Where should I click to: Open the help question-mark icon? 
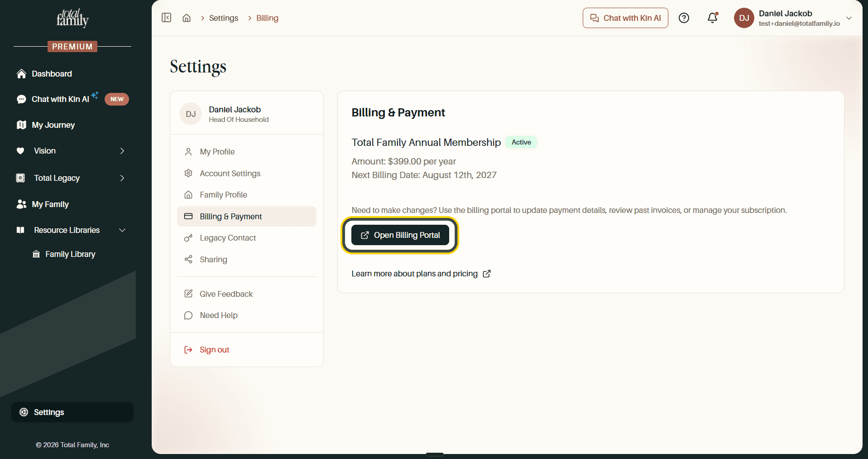tap(684, 18)
